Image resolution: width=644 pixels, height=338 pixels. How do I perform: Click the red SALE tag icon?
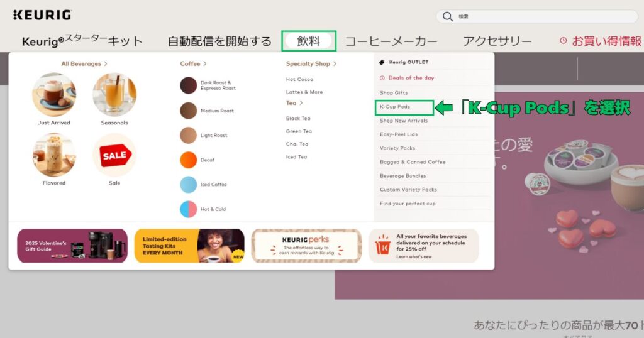[x=114, y=155]
